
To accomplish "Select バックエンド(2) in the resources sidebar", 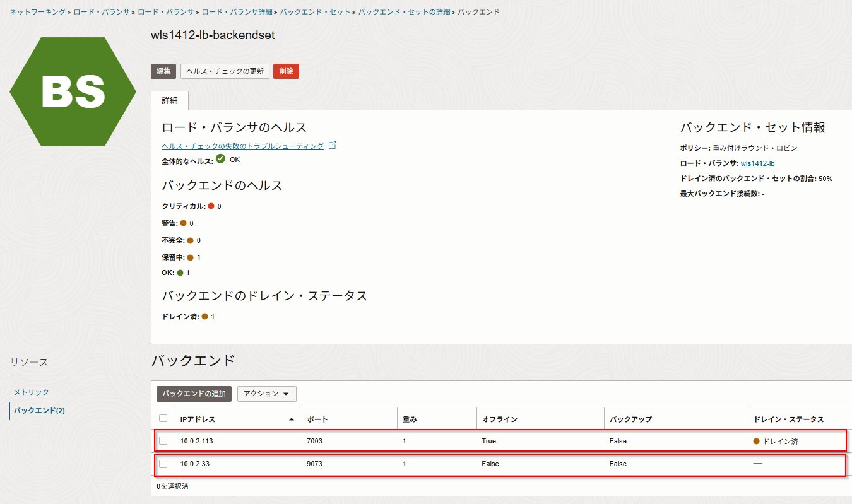I will point(39,411).
